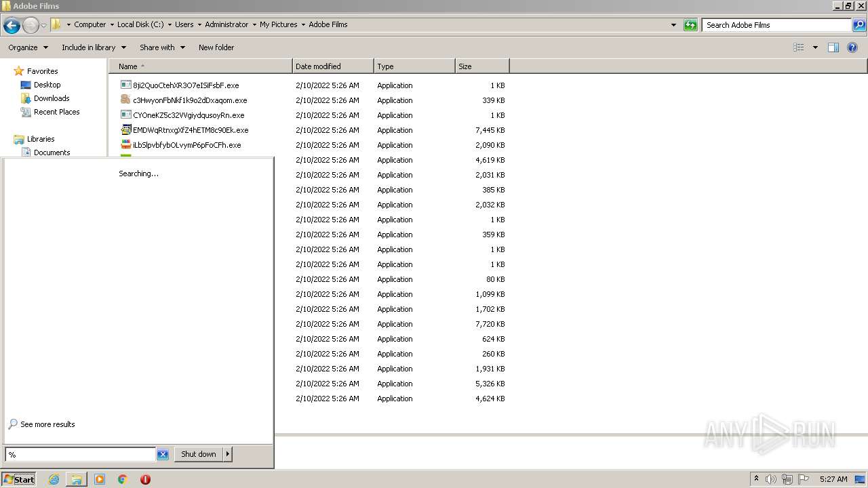
Task: Open the Organize menu
Action: (28, 47)
